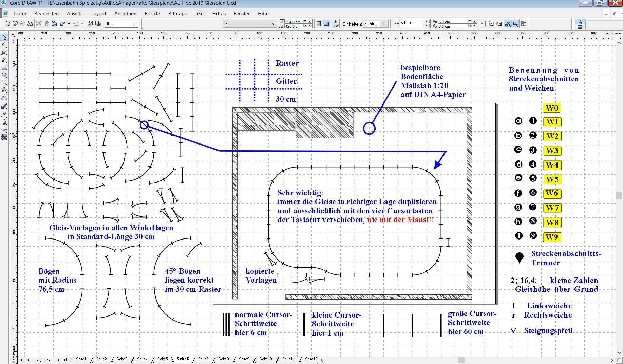623x364 pixels.
Task: Click the nudge offset 5,0 cm field
Action: [411, 23]
